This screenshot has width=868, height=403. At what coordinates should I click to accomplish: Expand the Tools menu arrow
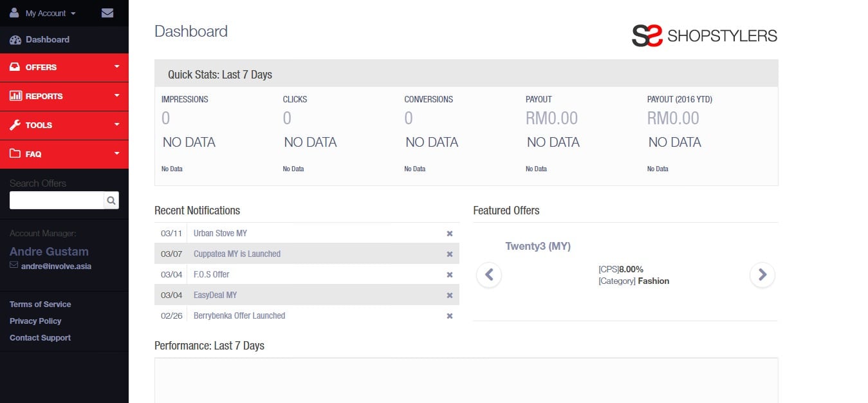click(117, 124)
